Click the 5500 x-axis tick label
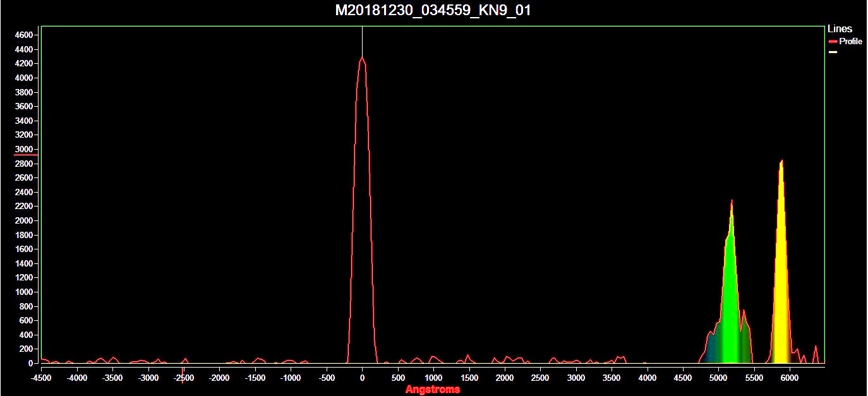 (x=754, y=378)
